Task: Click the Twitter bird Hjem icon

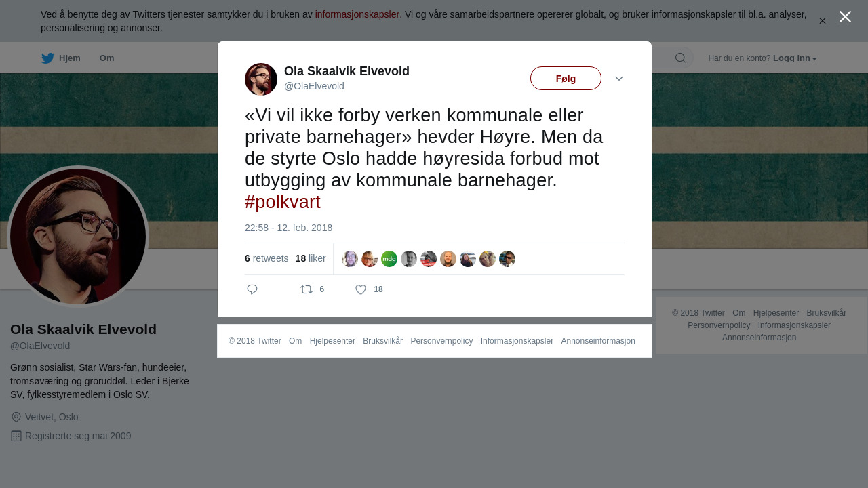Action: [47, 58]
